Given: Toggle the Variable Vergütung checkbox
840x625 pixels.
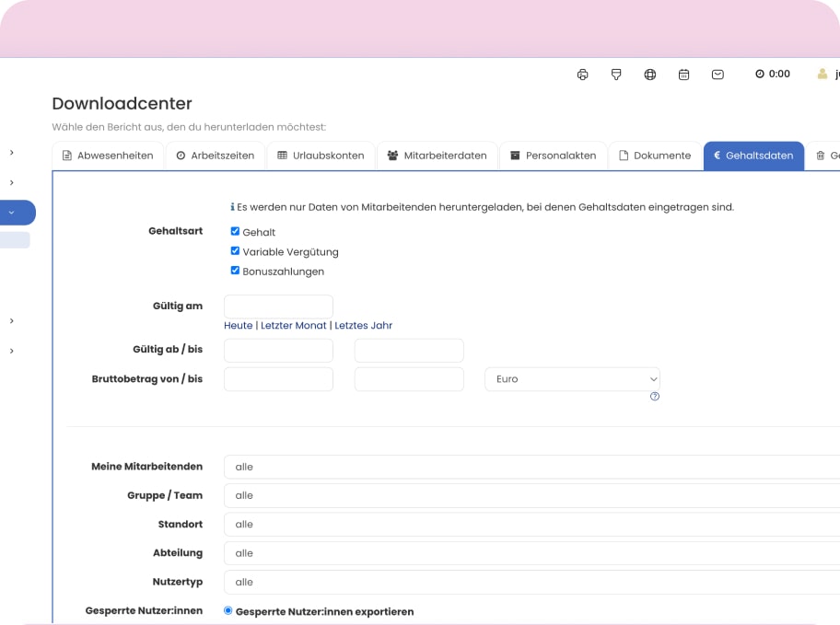Looking at the screenshot, I should pyautogui.click(x=235, y=251).
